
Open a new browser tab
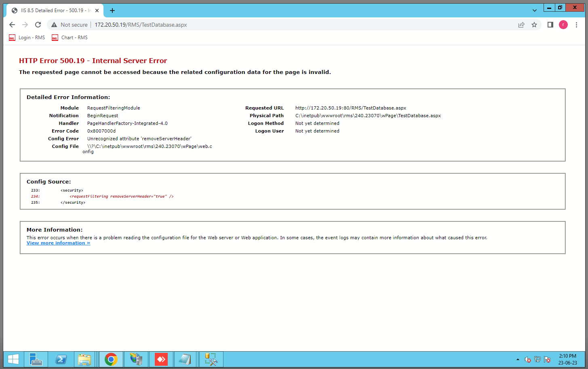click(x=112, y=11)
